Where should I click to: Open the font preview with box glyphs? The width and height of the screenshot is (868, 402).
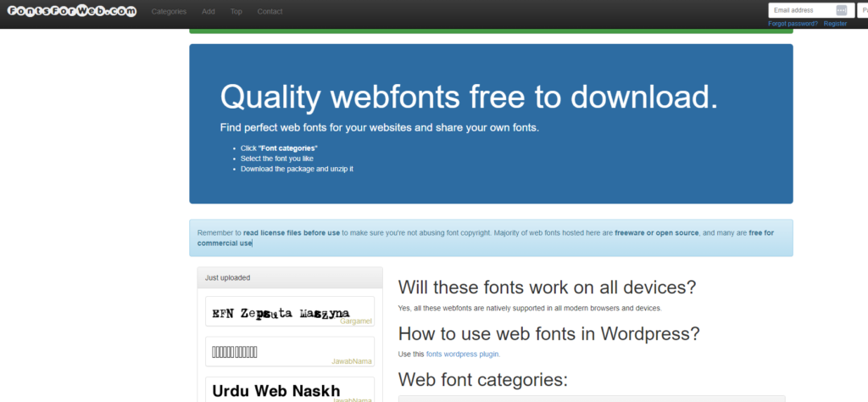[290, 351]
